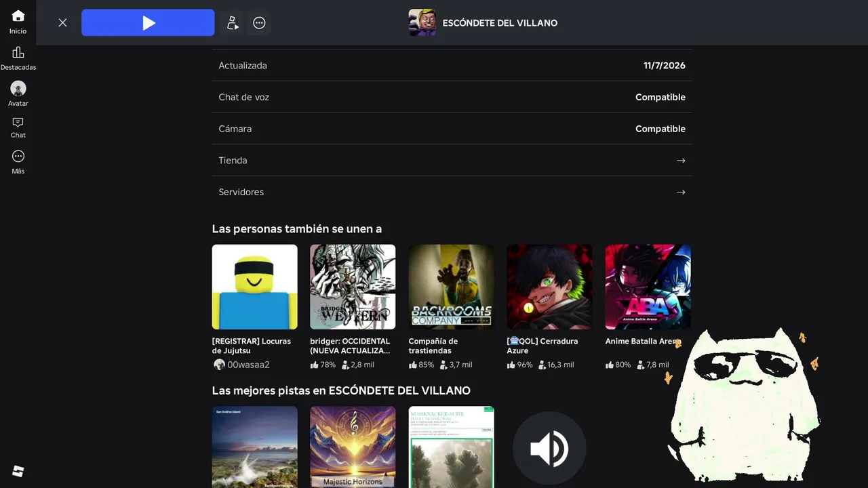Open the Avatar section

pyautogui.click(x=18, y=94)
